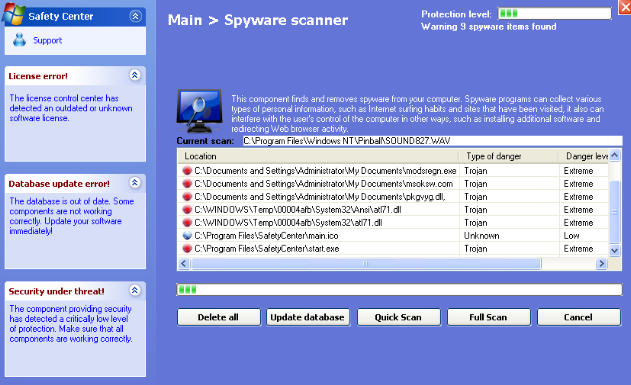Click blue icon for main.ico row
This screenshot has height=385, width=631.
187,235
